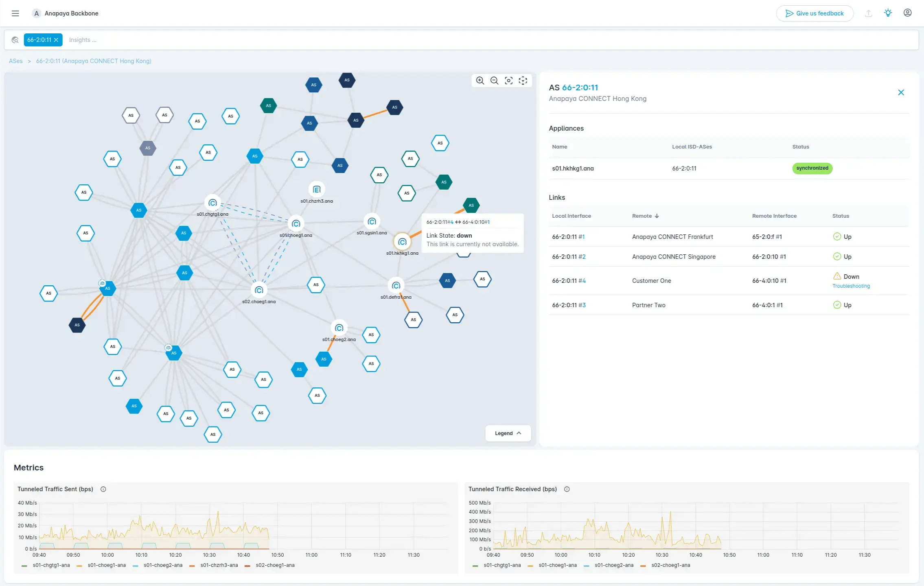
Task: Open Troubleshooting for the down Customer One link
Action: 851,286
